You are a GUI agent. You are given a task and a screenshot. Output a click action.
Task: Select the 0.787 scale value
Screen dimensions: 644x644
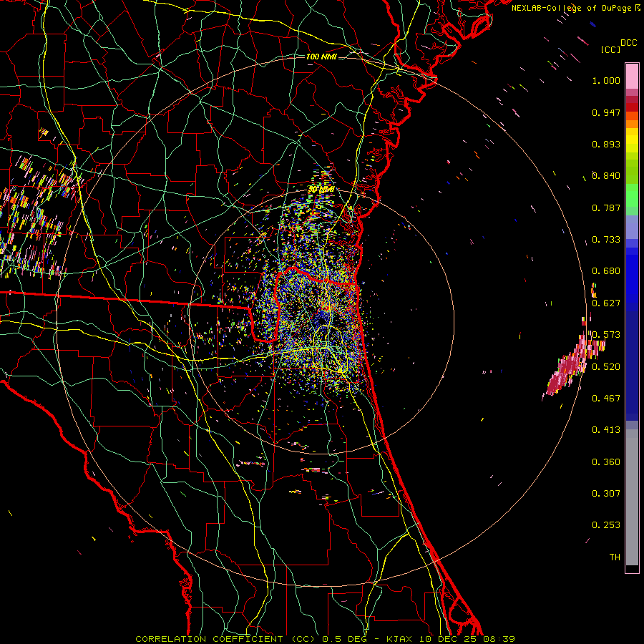[606, 208]
